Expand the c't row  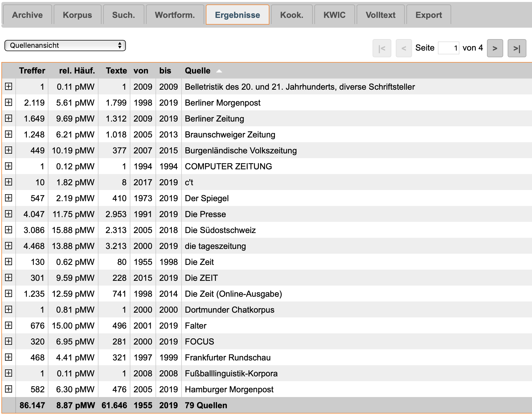point(9,182)
